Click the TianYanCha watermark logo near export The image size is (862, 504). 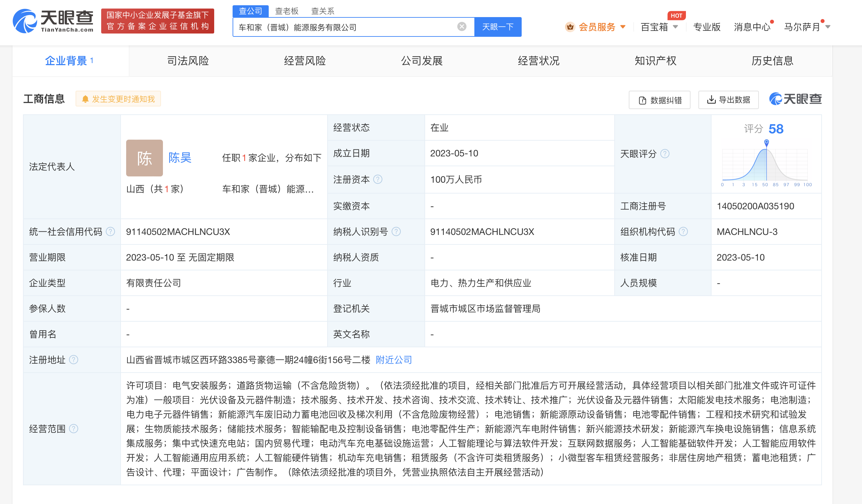click(795, 99)
